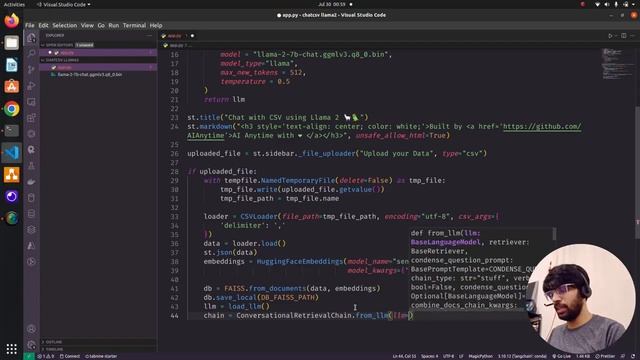Open the Run and Debug view
The height and width of the screenshot is (360, 640).
tap(31, 86)
